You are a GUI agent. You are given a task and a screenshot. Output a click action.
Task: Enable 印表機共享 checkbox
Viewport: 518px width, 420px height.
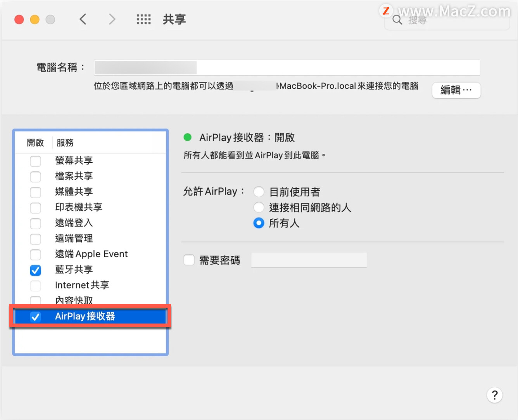[35, 208]
